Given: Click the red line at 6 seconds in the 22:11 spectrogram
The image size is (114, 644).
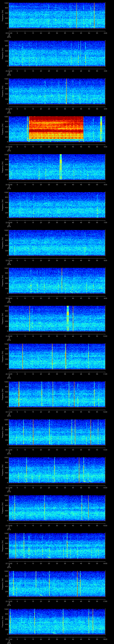Looking at the screenshot, I should pos(19,394).
